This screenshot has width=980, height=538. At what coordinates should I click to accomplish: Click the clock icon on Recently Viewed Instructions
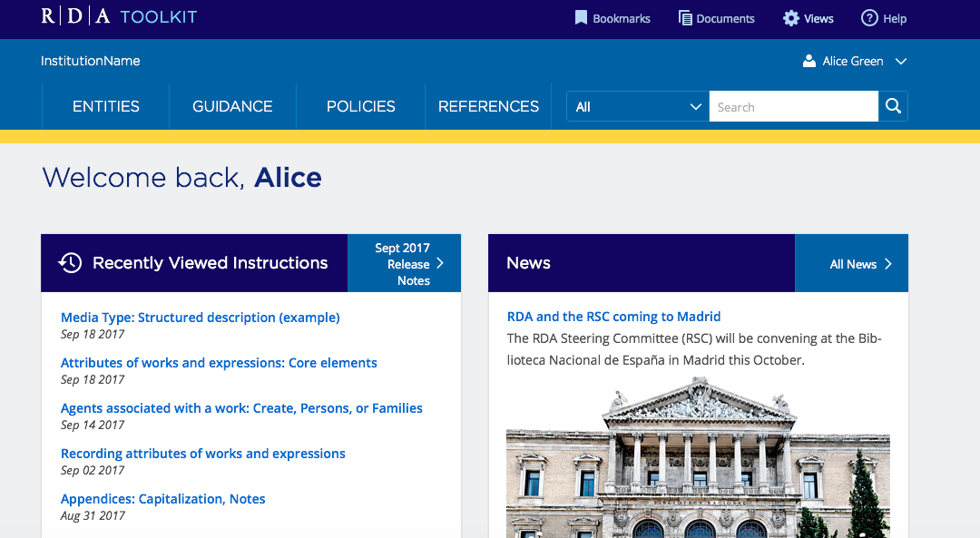coord(68,262)
